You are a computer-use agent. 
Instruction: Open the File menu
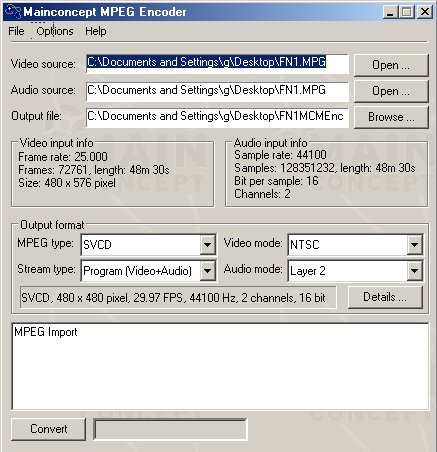pyautogui.click(x=16, y=31)
